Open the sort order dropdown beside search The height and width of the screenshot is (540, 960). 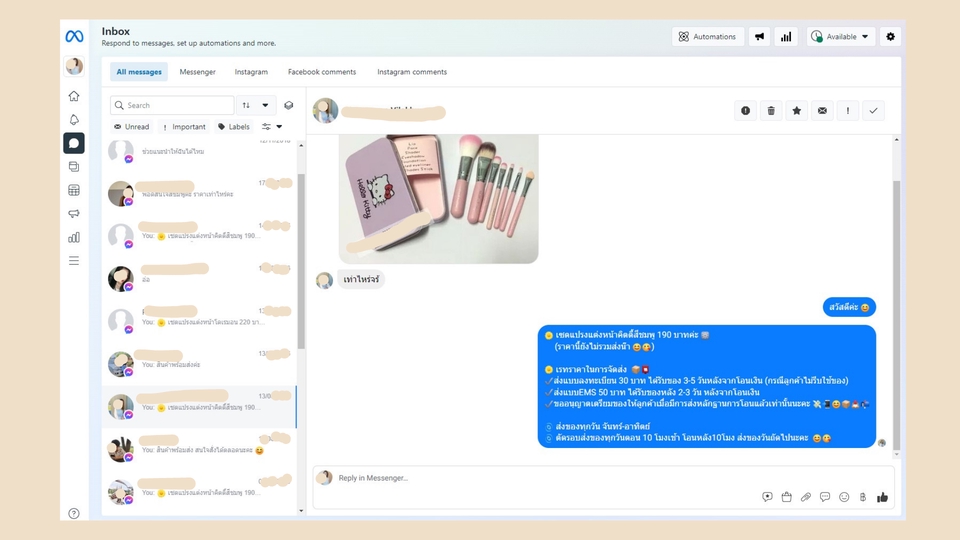[x=256, y=105]
